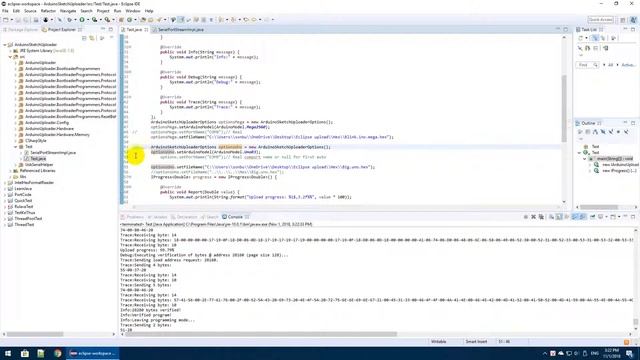Select the ThreadPoolTest project

[x=28, y=218]
